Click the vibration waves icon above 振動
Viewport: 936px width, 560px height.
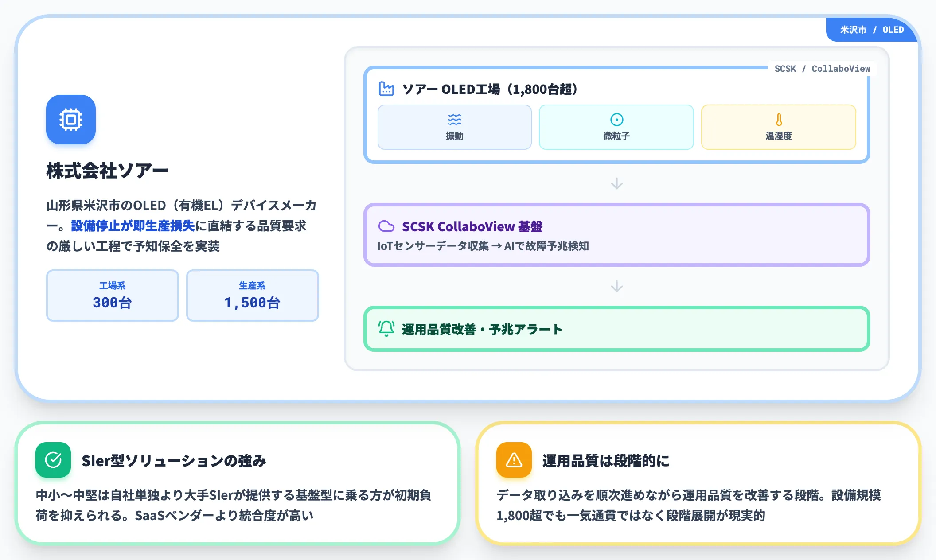tap(454, 120)
